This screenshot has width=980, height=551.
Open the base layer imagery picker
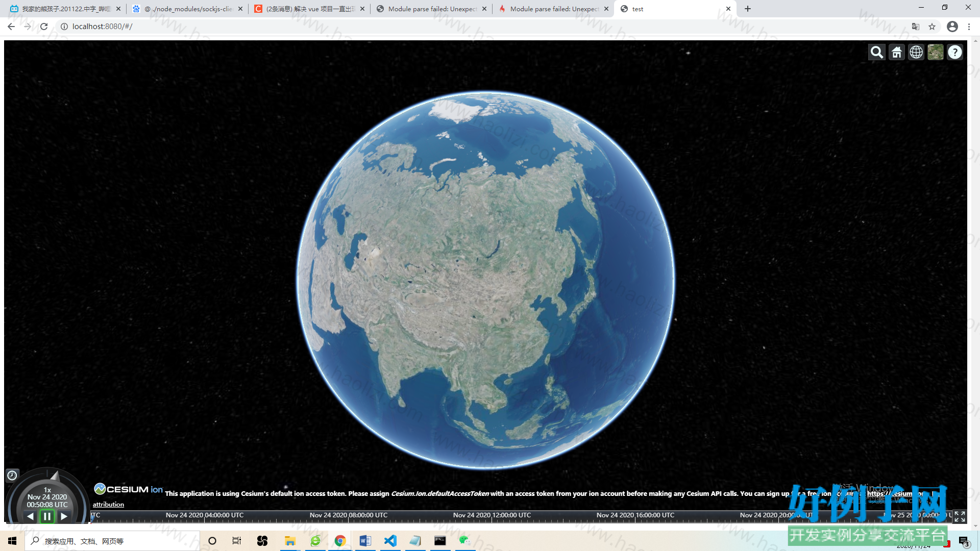tap(935, 52)
